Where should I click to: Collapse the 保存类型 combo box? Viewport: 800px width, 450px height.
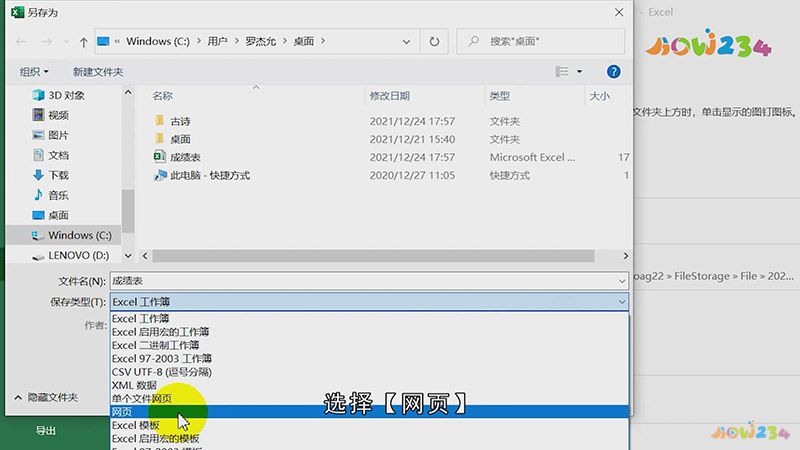coord(369,302)
